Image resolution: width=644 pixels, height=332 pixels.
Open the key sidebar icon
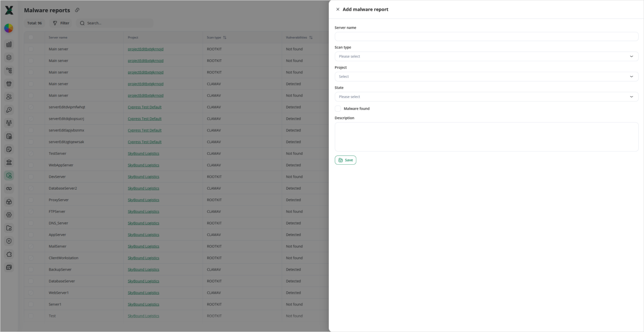click(x=9, y=110)
